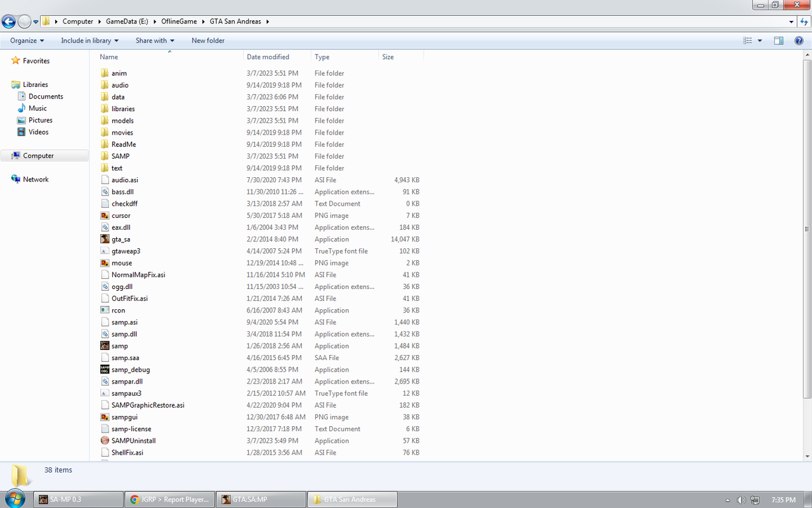The height and width of the screenshot is (508, 812).
Task: Select the 1,484 KB samp application icon
Action: (105, 346)
